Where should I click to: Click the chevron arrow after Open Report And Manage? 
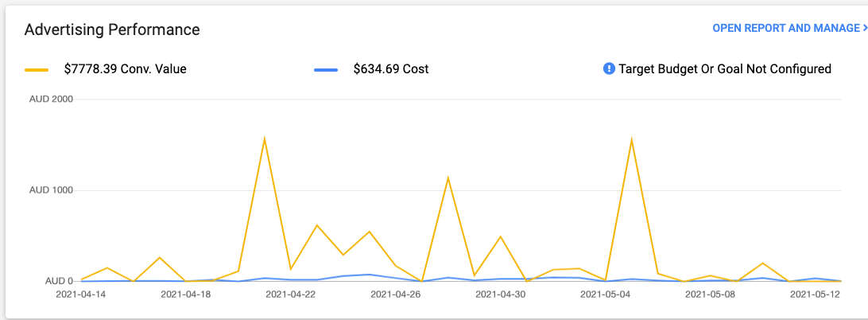(x=864, y=28)
